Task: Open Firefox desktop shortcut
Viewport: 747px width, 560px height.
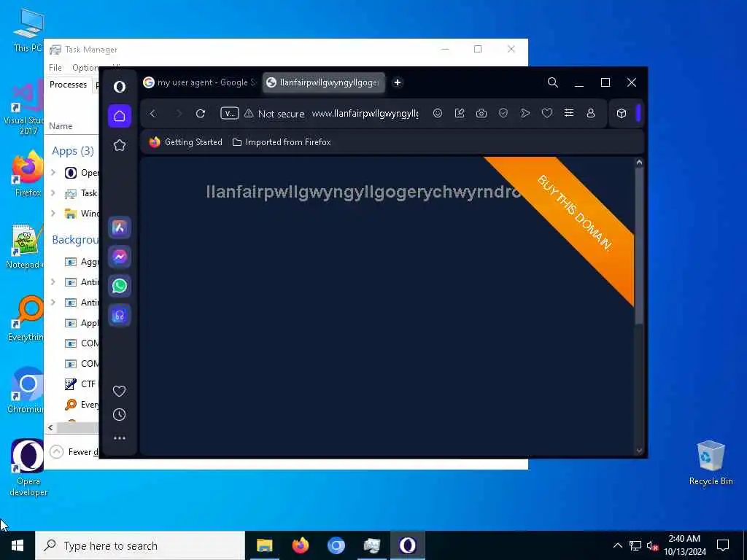Action: tap(28, 174)
